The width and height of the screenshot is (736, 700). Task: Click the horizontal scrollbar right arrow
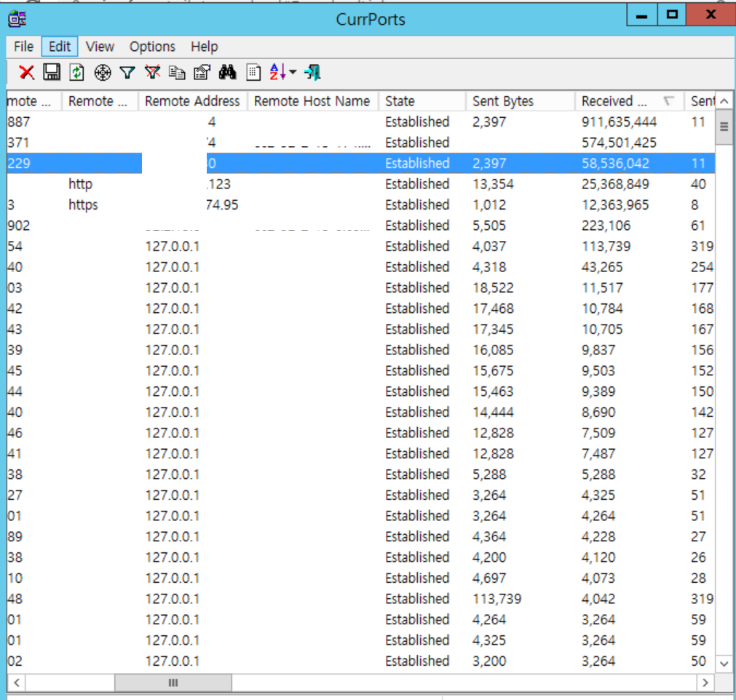705,683
